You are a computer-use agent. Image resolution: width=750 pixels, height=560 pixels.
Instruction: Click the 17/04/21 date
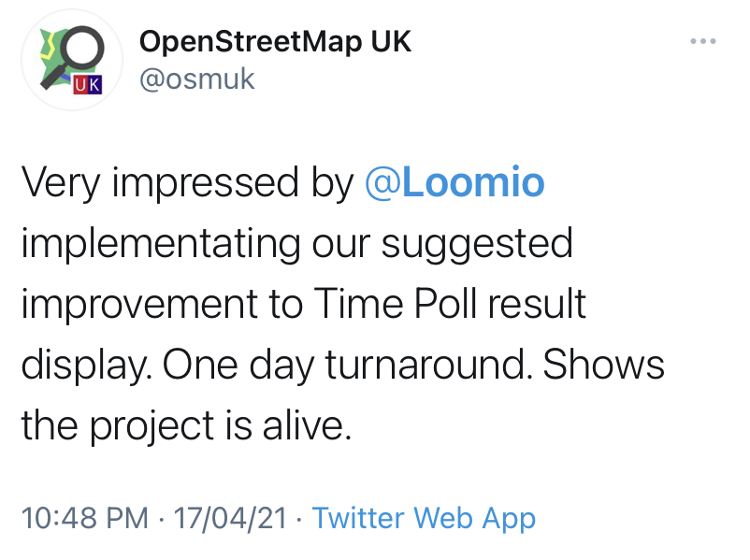point(230,518)
